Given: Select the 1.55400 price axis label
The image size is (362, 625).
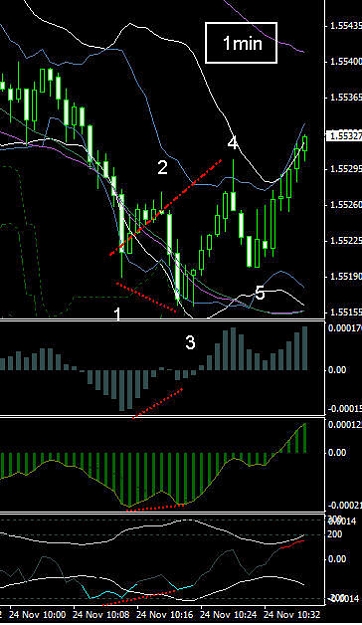Looking at the screenshot, I should pos(346,62).
